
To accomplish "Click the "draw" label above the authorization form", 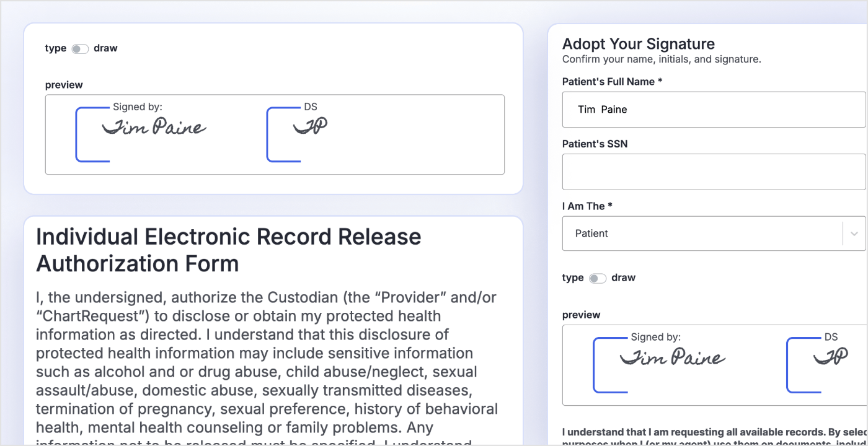I will (105, 48).
